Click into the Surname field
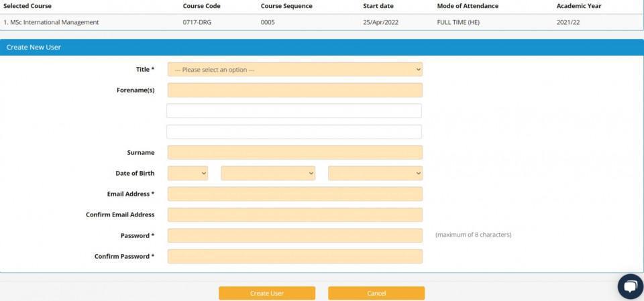This screenshot has height=301, width=644. pos(294,153)
